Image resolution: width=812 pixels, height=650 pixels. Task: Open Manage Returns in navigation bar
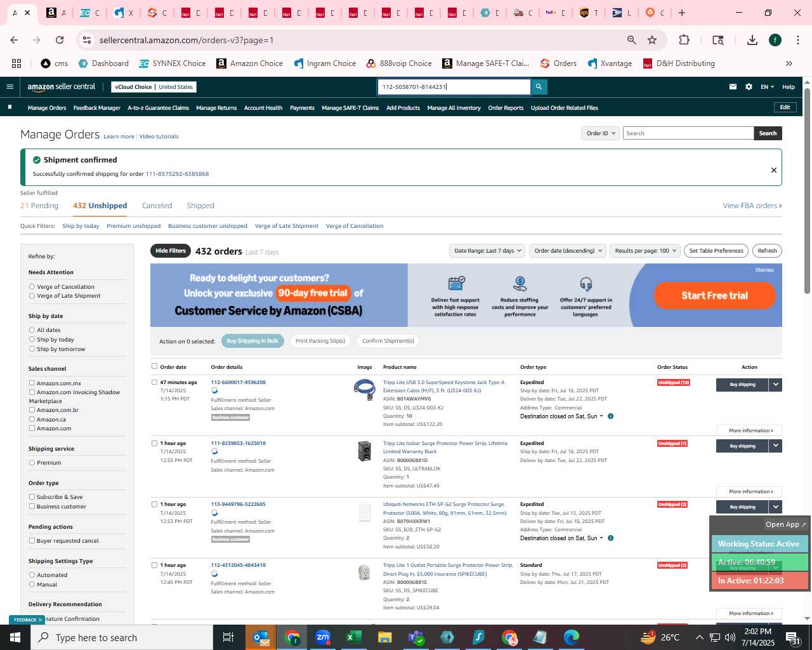216,108
